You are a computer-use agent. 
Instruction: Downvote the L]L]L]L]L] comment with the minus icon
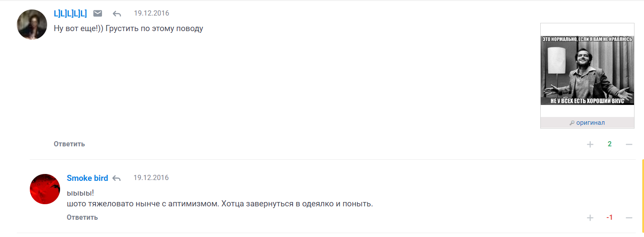click(629, 144)
